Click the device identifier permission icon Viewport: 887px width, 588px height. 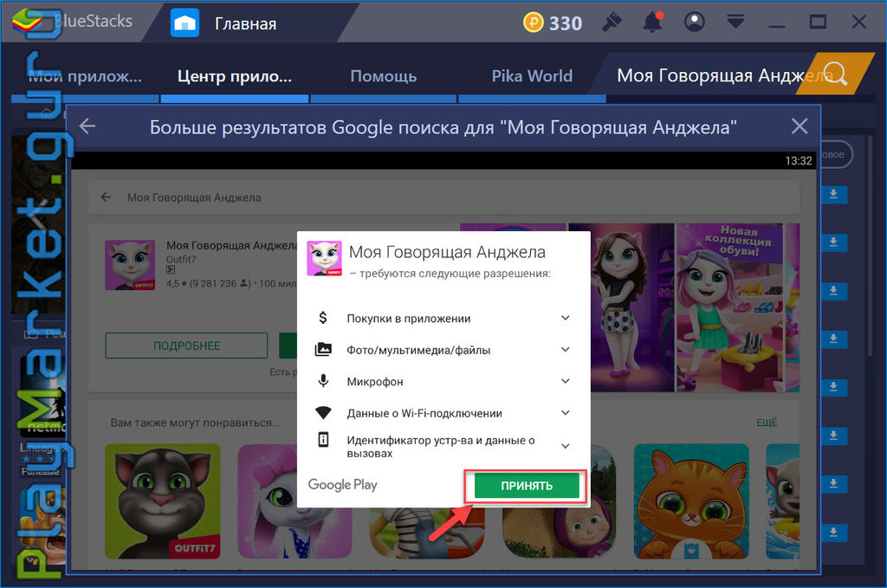[x=323, y=439]
